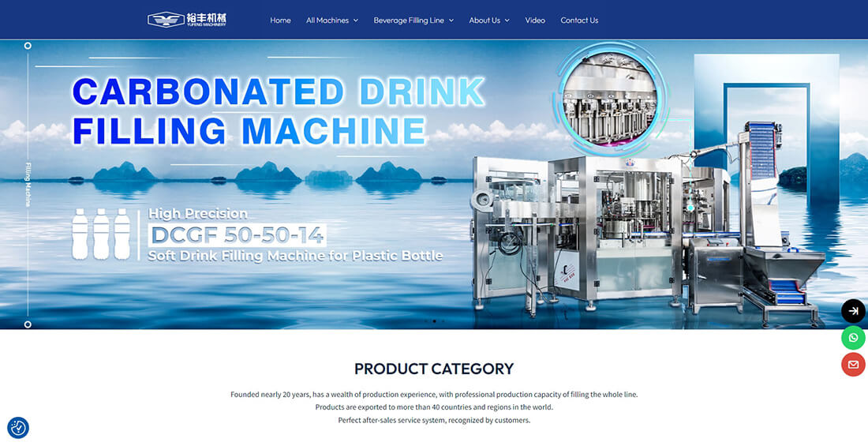The width and height of the screenshot is (868, 446).
Task: Select the first carousel slide dot
Action: pyautogui.click(x=425, y=321)
